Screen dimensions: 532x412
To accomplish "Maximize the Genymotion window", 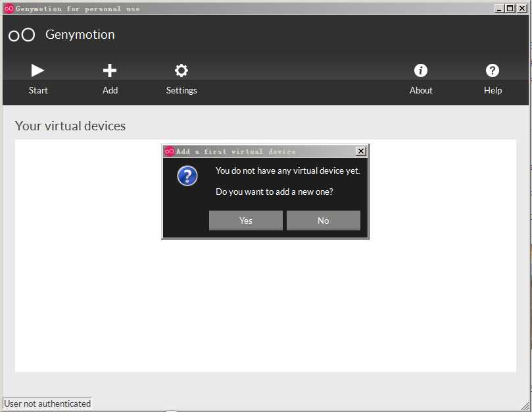I will 510,9.
